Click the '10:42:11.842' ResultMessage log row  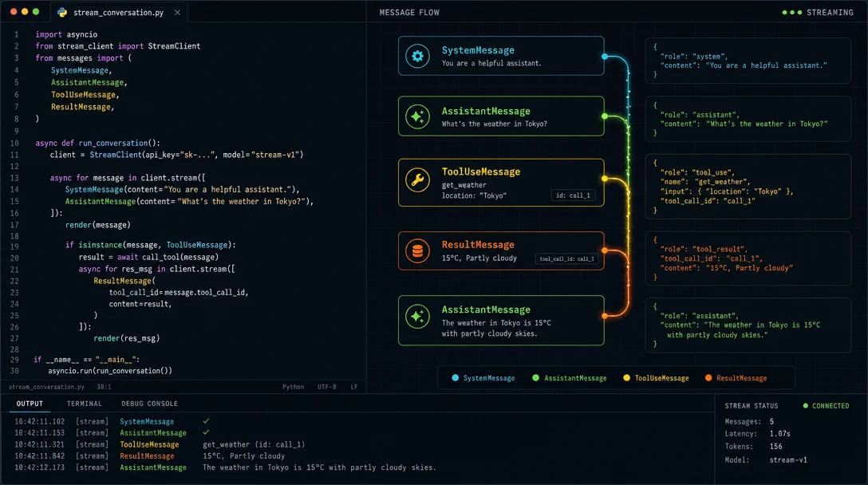point(149,456)
